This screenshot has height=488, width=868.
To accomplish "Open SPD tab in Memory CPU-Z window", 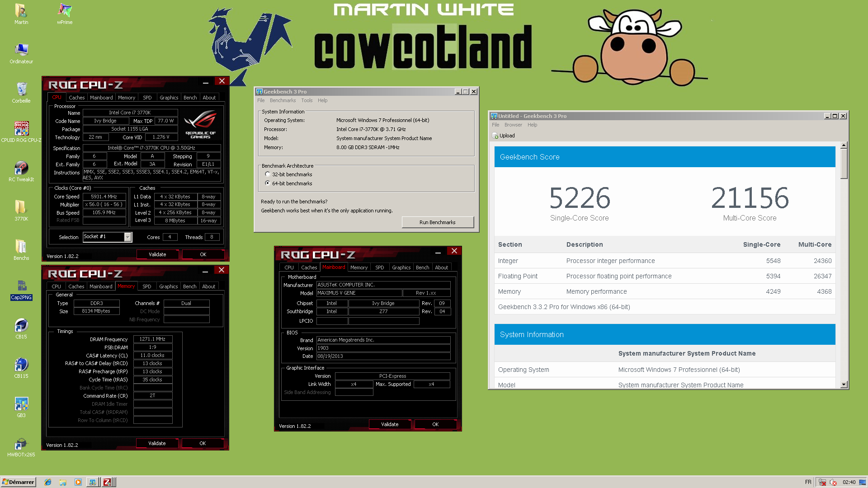I will (x=147, y=286).
